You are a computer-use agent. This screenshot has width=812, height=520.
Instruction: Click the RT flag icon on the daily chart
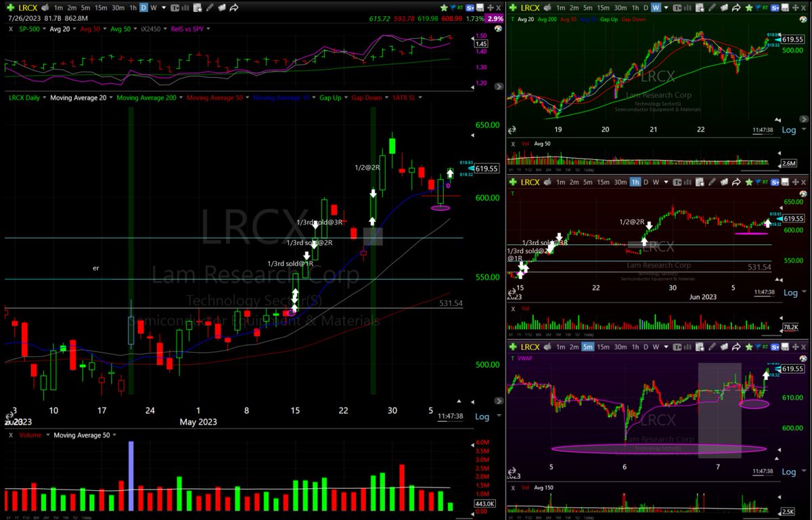[460, 8]
